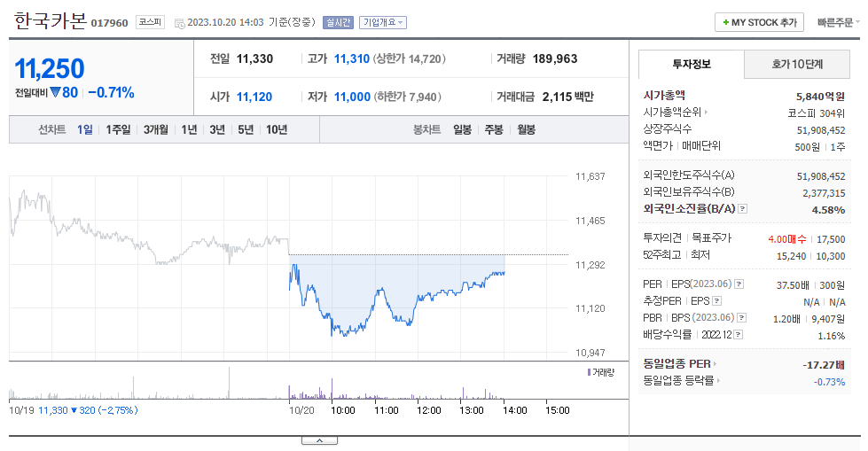Viewport: 868px width, 451px height.
Task: Click the 동일업종 등락률 value -0.73%
Action: (x=829, y=383)
